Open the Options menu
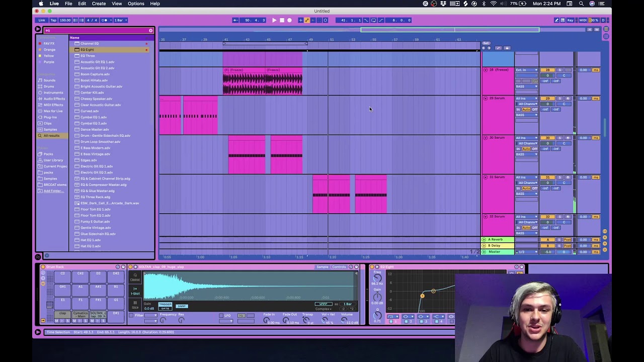 point(136,4)
